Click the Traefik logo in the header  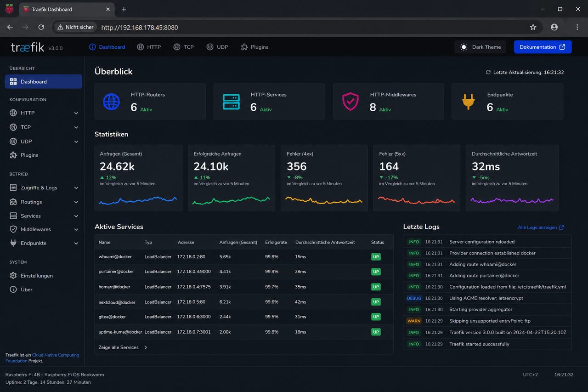(28, 47)
